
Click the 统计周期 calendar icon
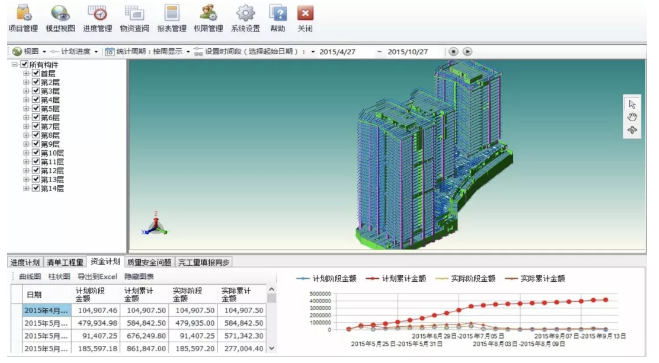[109, 52]
